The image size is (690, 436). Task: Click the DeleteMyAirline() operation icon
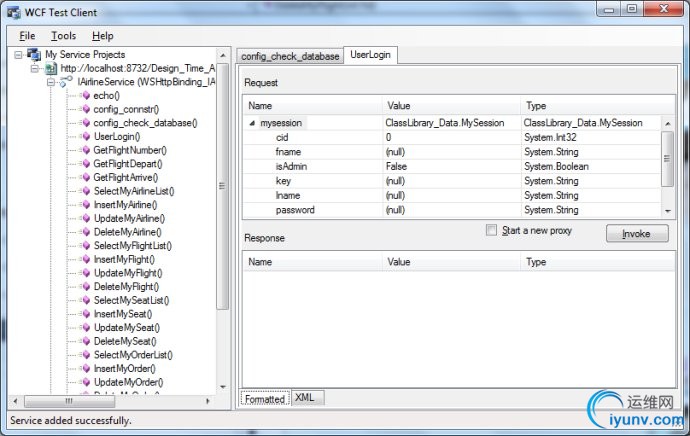pyautogui.click(x=86, y=232)
